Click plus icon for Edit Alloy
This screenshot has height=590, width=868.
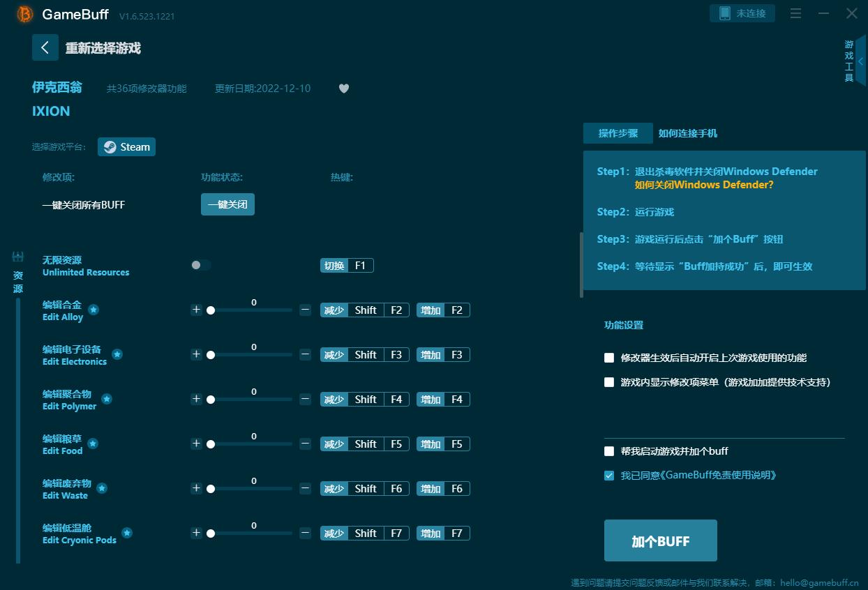[196, 310]
